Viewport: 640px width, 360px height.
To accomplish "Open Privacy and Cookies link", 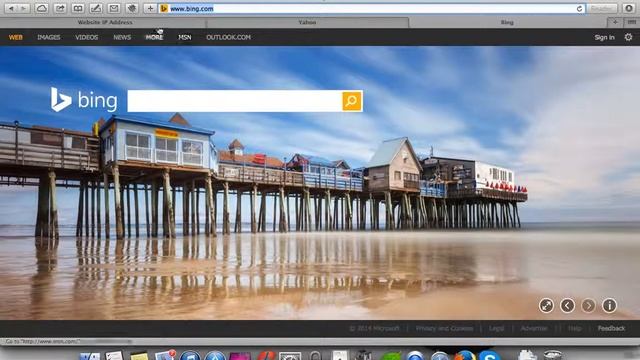I will pyautogui.click(x=444, y=328).
